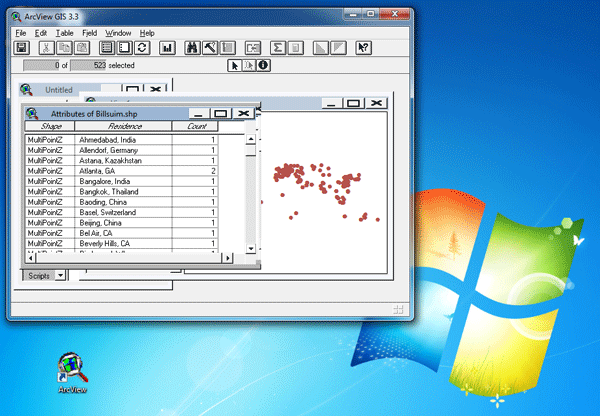
Task: Maximize the View map window
Action: pos(353,103)
